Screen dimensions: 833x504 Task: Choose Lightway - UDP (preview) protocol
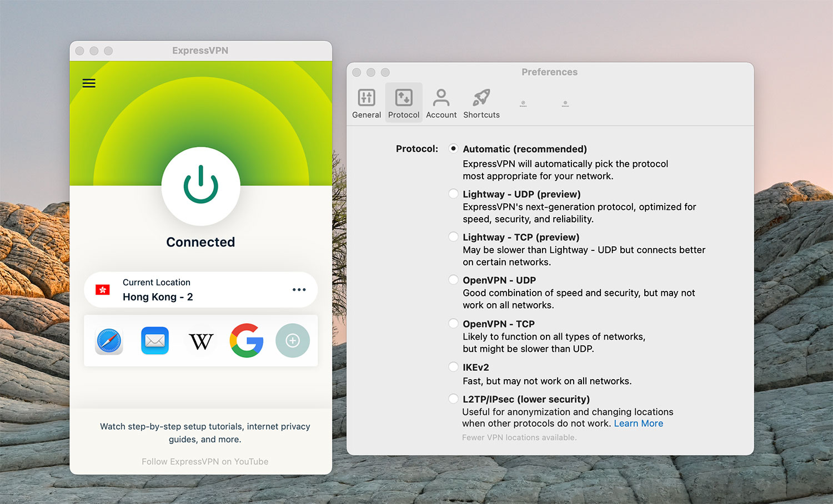[x=454, y=194]
